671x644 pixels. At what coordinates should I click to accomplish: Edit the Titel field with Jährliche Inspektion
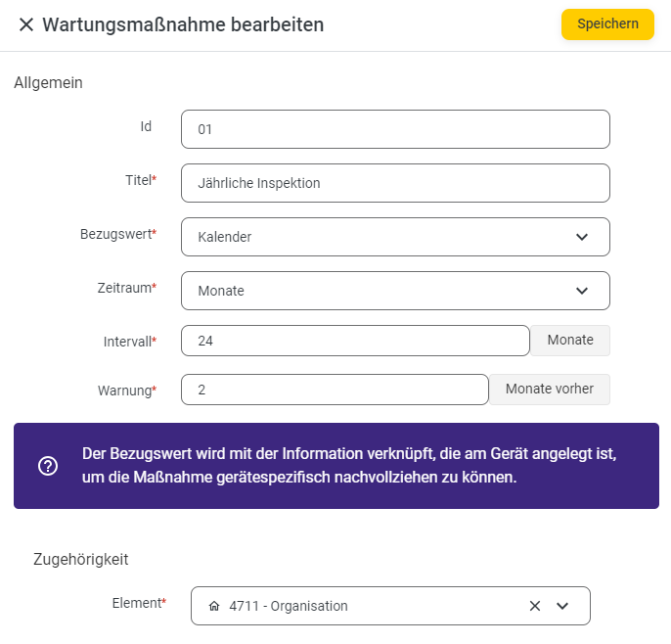(x=395, y=183)
